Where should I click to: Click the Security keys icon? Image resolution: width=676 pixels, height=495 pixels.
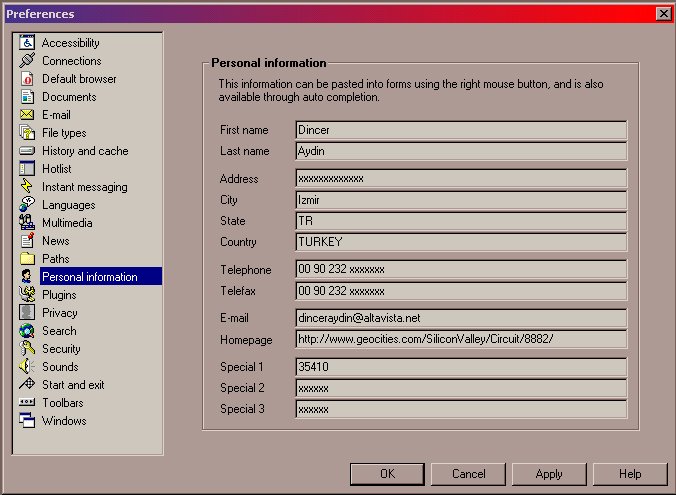tap(27, 349)
